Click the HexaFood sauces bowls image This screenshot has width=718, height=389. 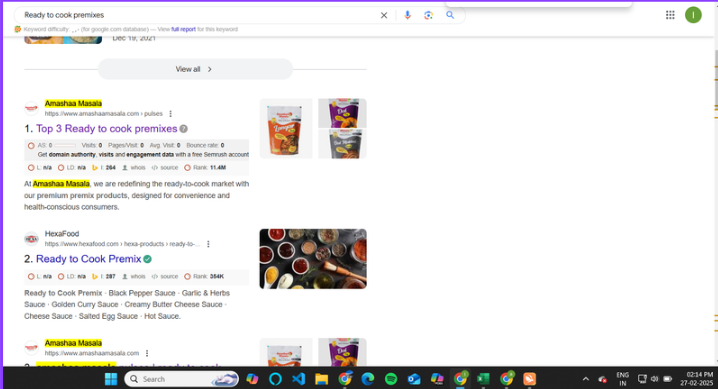pos(313,259)
